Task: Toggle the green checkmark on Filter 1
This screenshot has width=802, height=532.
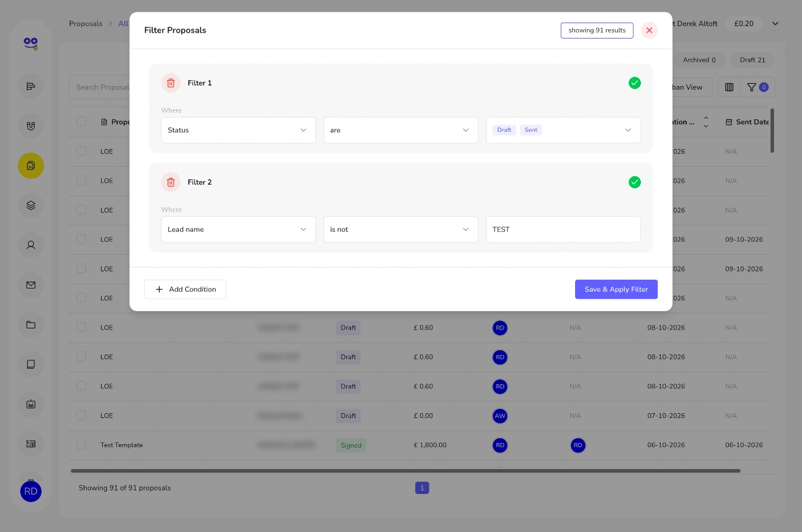Action: (634, 83)
